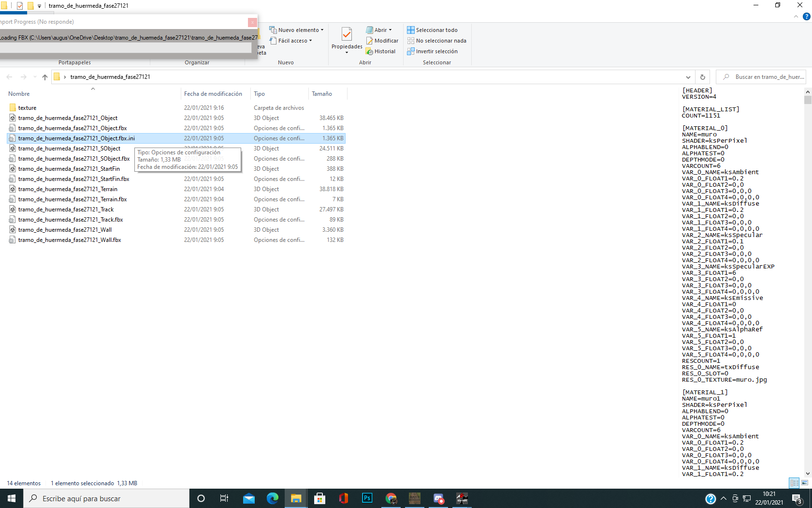Open Microsoft Store on taskbar
This screenshot has width=812, height=508.
tap(320, 498)
